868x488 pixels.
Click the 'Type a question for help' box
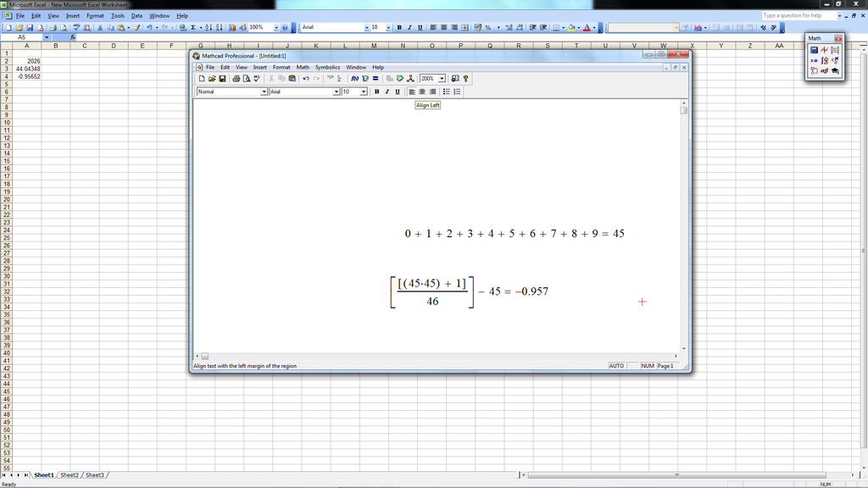click(x=796, y=15)
